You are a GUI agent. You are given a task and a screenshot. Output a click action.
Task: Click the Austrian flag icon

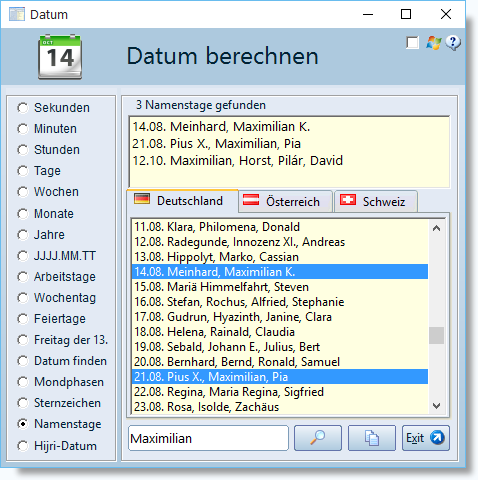point(251,200)
